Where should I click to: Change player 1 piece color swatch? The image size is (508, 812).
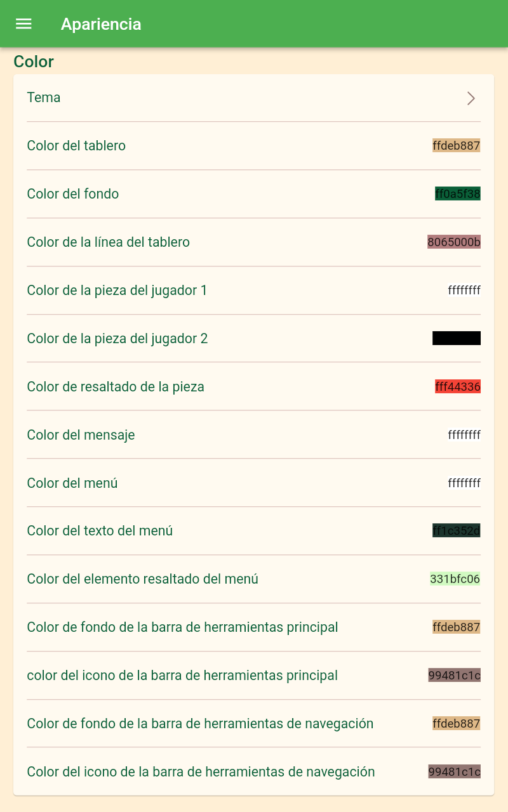point(464,291)
